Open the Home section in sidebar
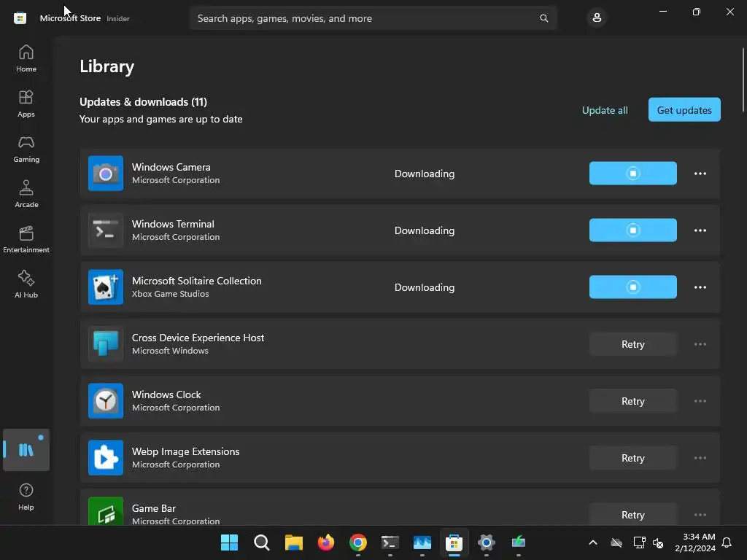This screenshot has height=560, width=747. point(26,58)
